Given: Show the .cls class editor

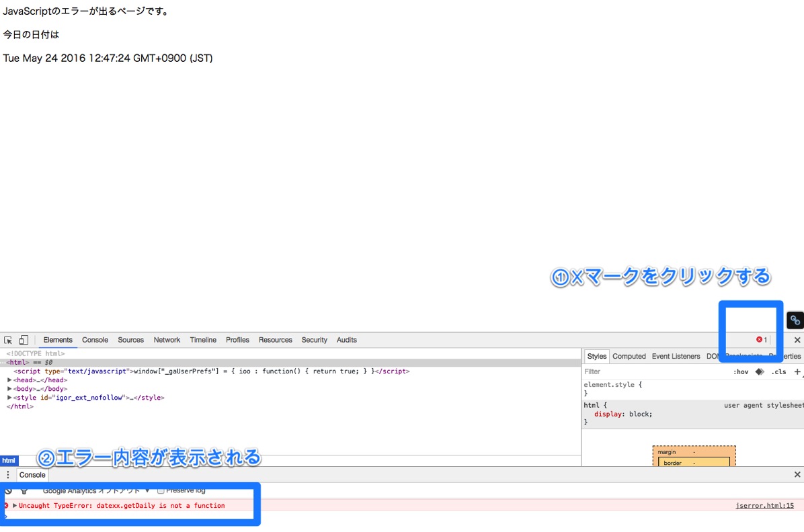Looking at the screenshot, I should pos(779,372).
